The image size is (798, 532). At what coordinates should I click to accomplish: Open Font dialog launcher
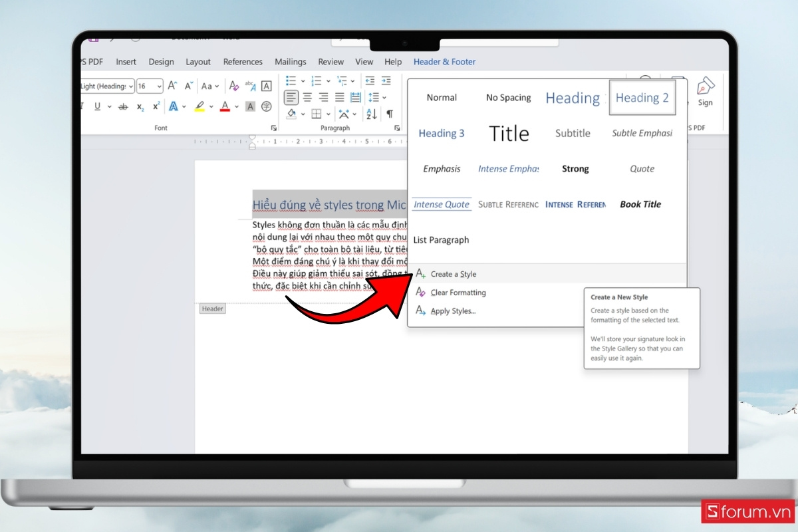(273, 128)
